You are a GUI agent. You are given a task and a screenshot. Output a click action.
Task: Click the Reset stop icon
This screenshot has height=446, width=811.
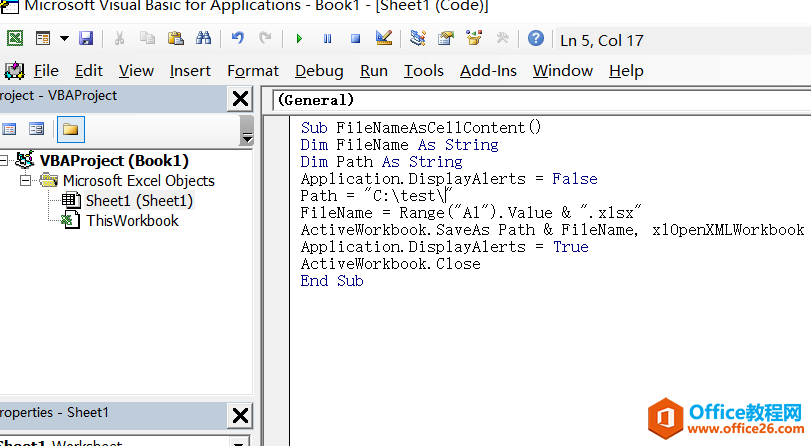coord(355,39)
